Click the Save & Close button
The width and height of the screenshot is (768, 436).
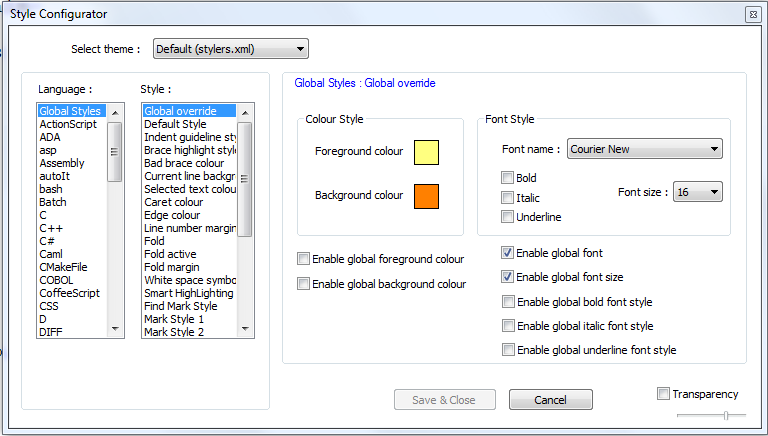444,400
